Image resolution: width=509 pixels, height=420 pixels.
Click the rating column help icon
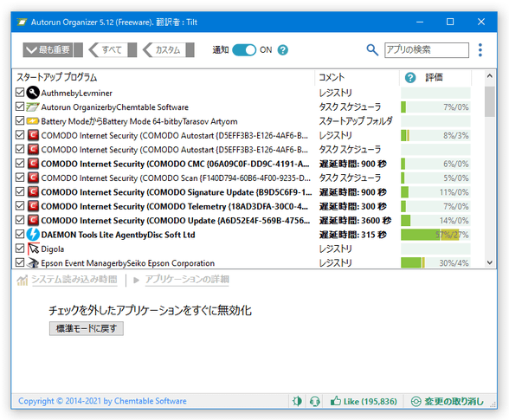(x=410, y=78)
